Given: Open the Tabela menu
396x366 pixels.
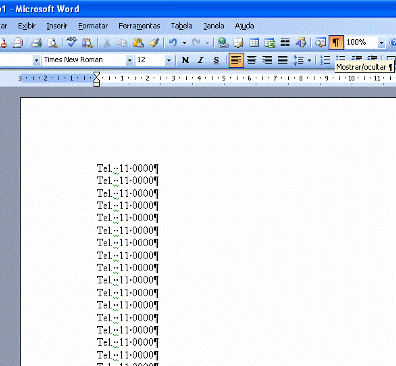Looking at the screenshot, I should pyautogui.click(x=181, y=26).
